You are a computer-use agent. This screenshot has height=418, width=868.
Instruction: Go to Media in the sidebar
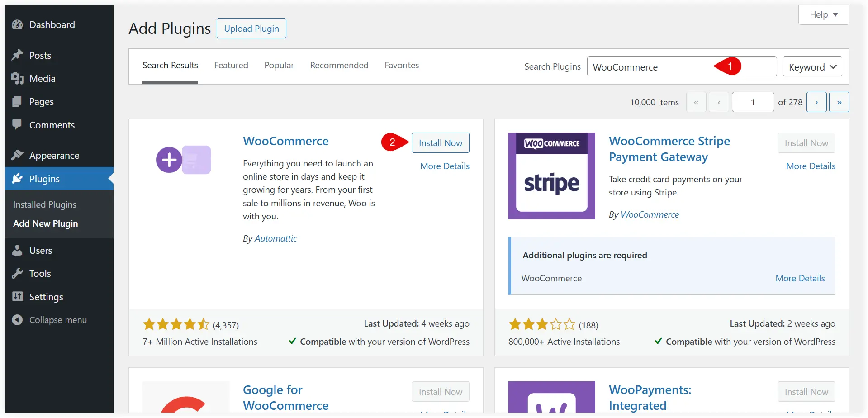(59, 78)
